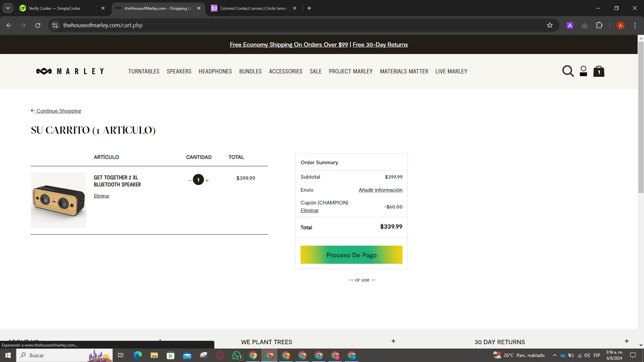The width and height of the screenshot is (644, 362).
Task: Increase quantity with the plus button
Action: (x=207, y=181)
